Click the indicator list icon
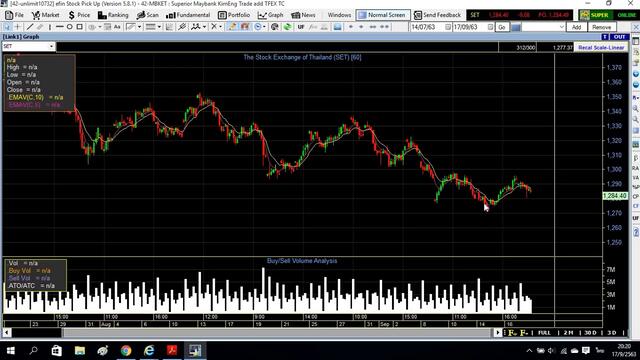 169,27
